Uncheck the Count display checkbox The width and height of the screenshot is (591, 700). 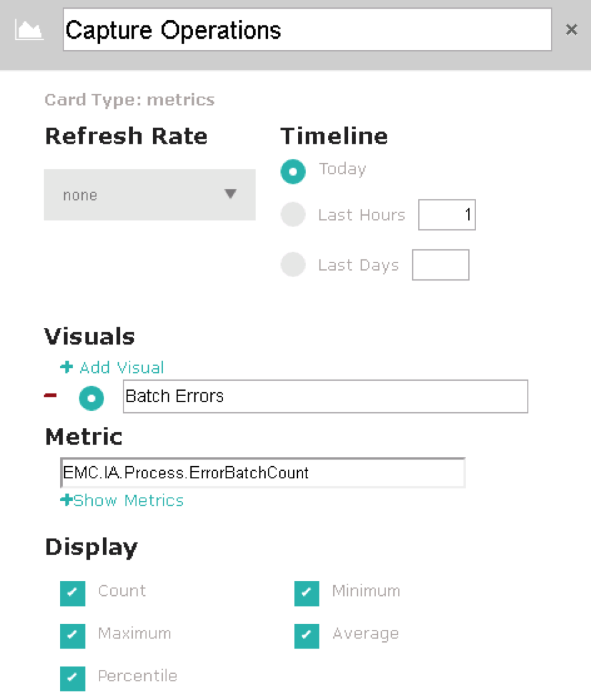pos(73,593)
